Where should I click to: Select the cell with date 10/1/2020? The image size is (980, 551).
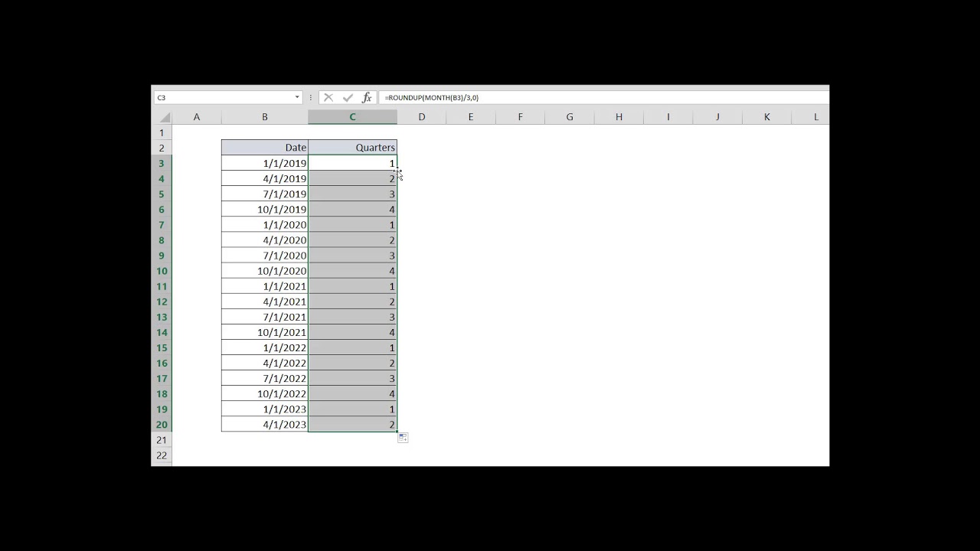click(x=265, y=271)
